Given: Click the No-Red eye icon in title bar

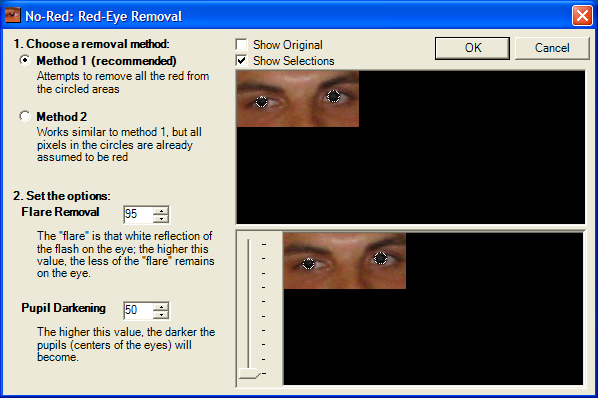Looking at the screenshot, I should [x=13, y=16].
